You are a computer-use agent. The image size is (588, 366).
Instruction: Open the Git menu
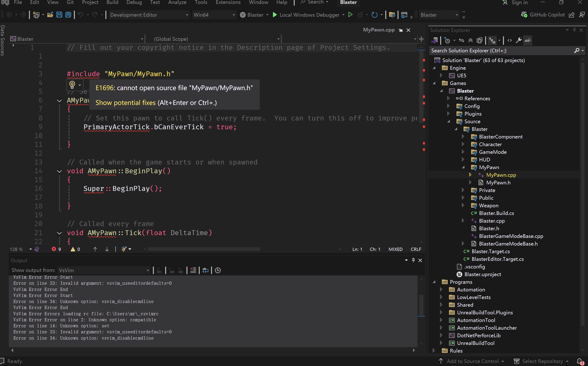[70, 2]
